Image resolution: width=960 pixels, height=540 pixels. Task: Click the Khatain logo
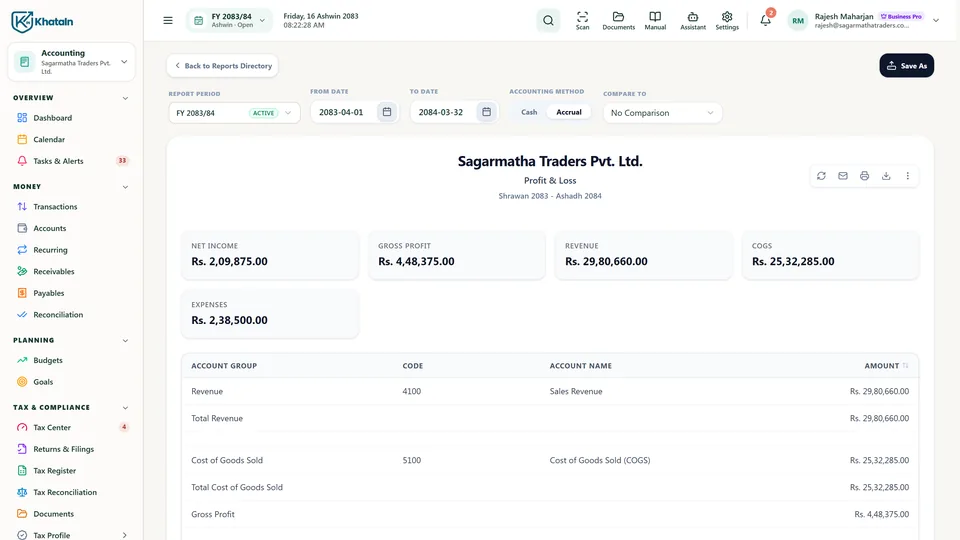click(x=42, y=21)
